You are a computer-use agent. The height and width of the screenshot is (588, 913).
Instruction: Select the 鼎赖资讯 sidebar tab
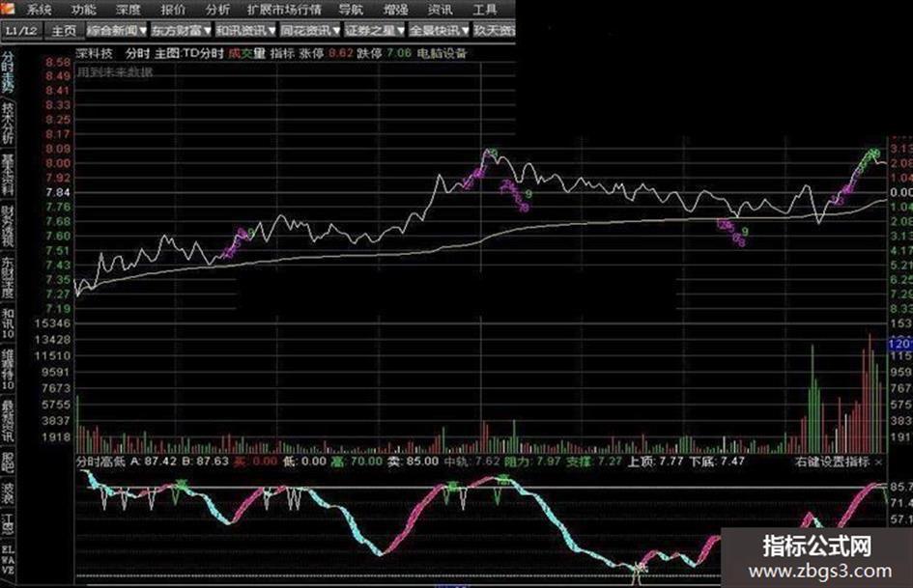pyautogui.click(x=8, y=420)
